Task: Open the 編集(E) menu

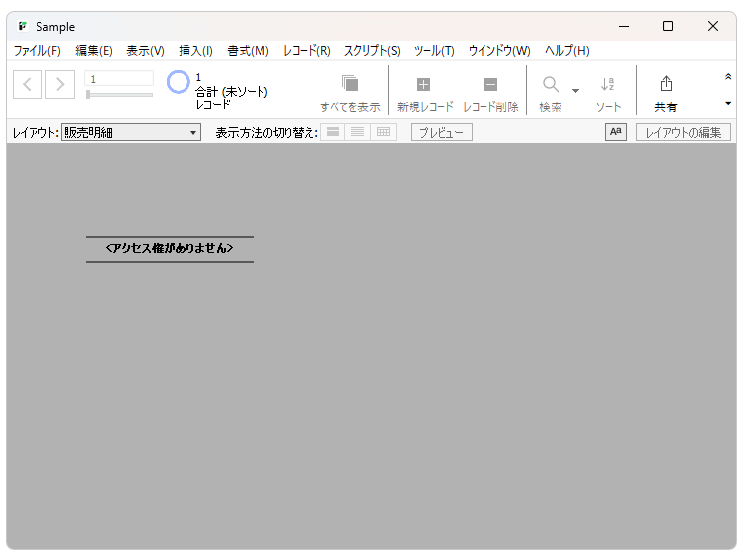Action: 94,51
